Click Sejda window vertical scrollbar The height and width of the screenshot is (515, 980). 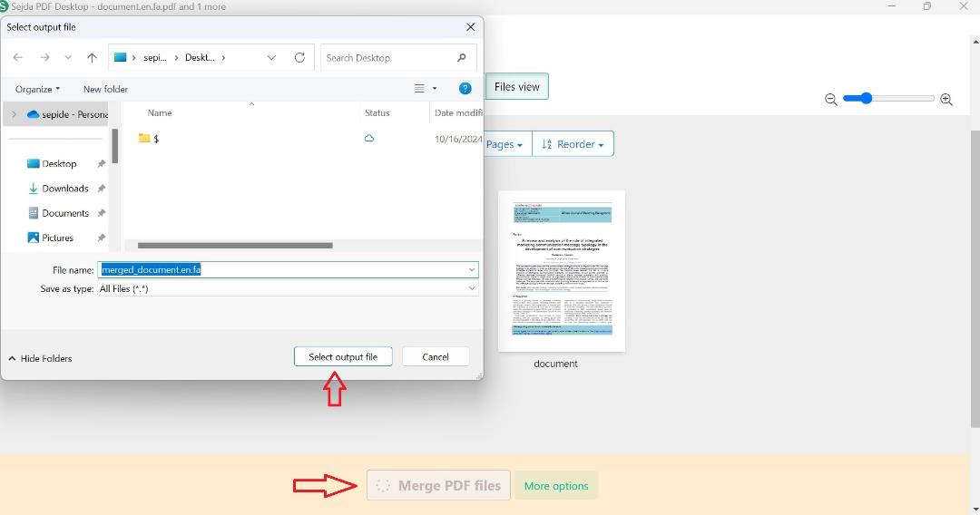[975, 278]
